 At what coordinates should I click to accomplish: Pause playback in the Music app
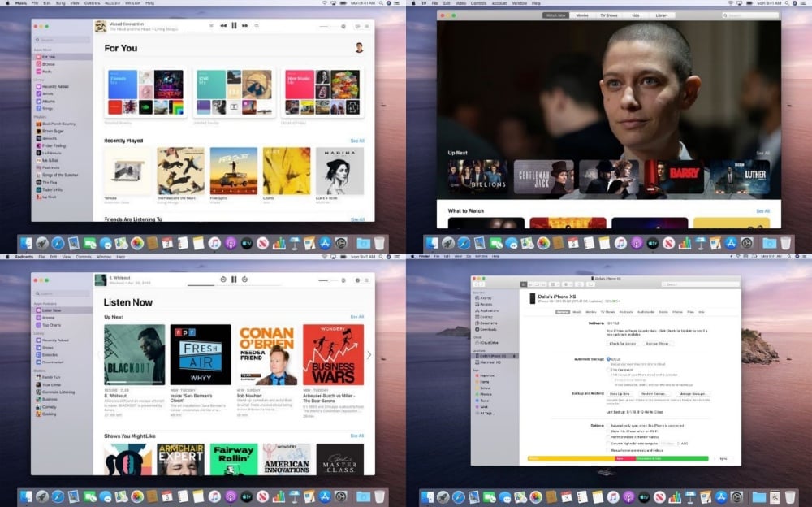coord(234,26)
